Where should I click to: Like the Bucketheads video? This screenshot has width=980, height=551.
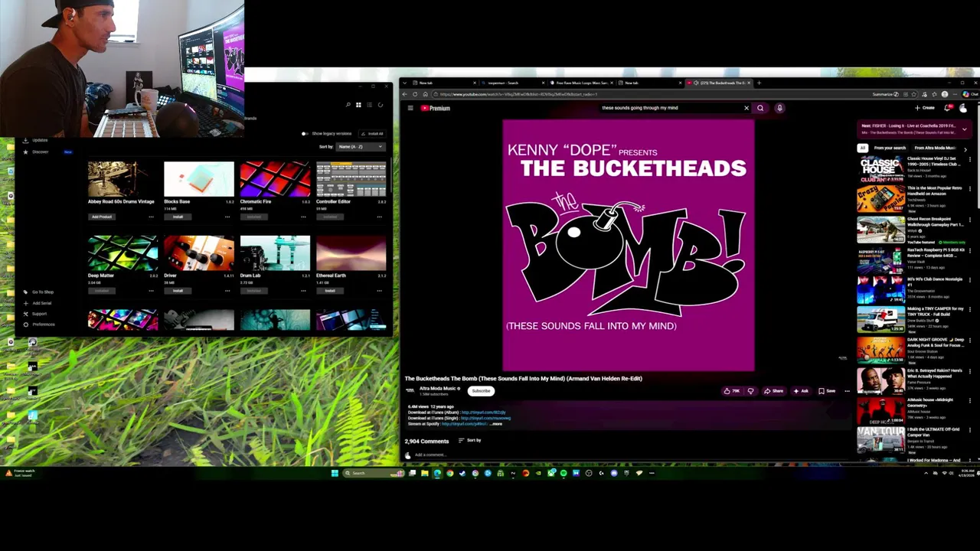click(732, 391)
